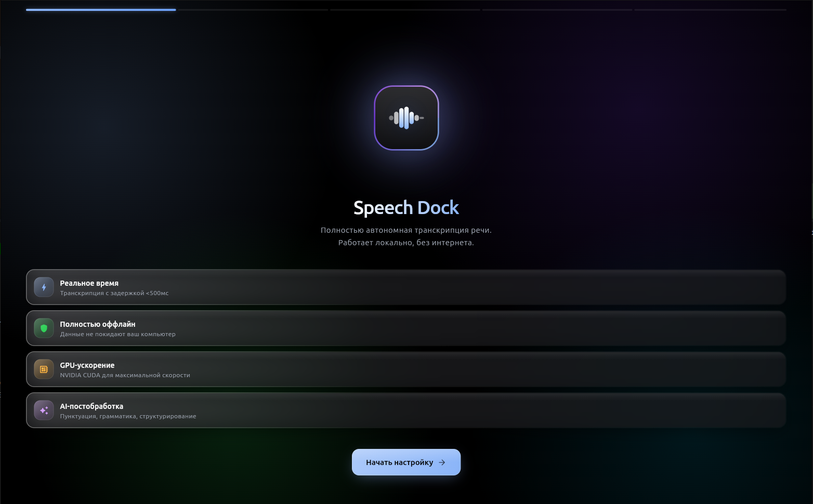Jump to the third step segment of the progress bar

pos(405,10)
